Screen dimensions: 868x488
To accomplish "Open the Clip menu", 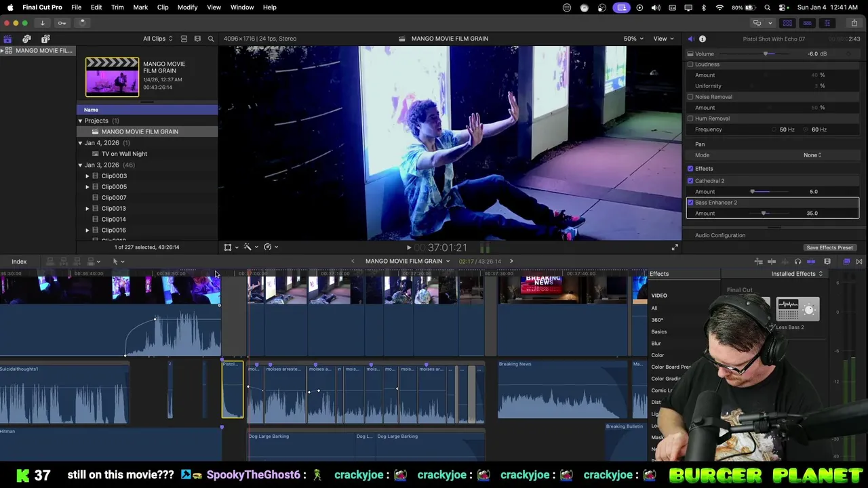I will [x=163, y=7].
